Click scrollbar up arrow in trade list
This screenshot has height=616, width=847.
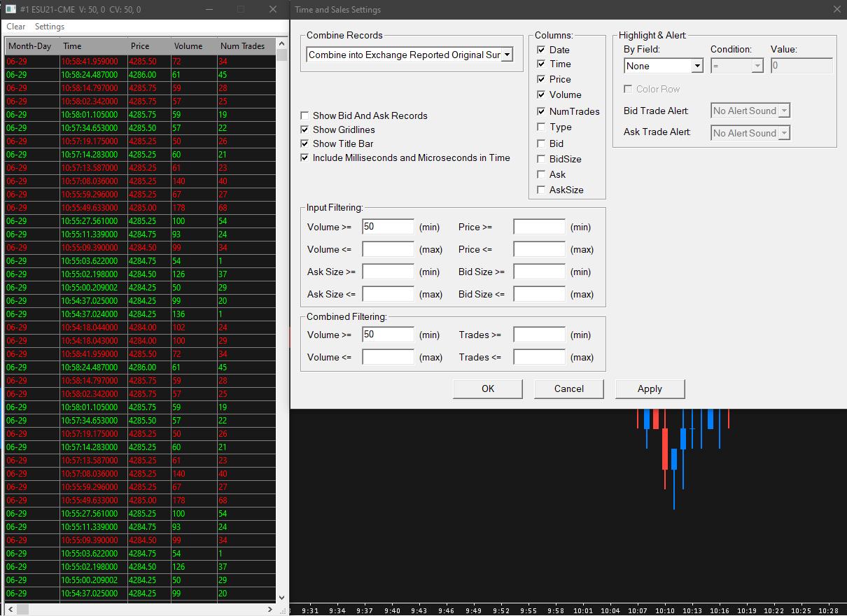pos(282,44)
